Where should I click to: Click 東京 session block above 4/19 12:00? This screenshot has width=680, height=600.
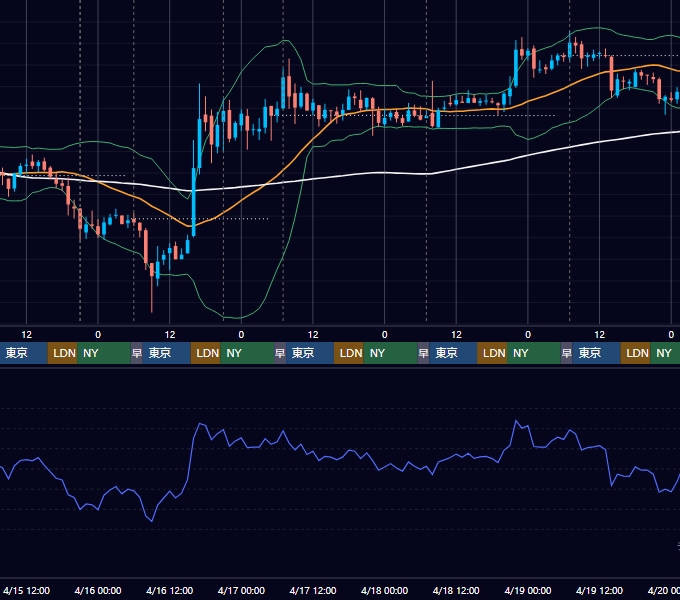(x=596, y=353)
